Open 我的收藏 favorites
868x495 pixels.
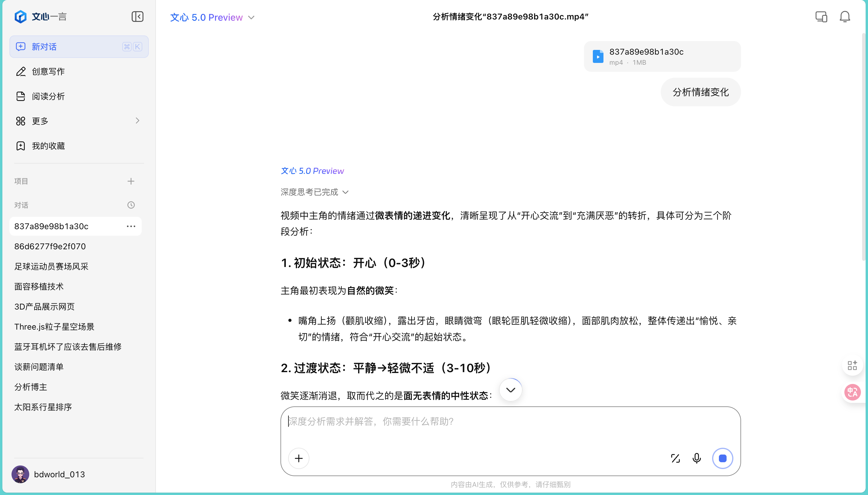coord(48,146)
